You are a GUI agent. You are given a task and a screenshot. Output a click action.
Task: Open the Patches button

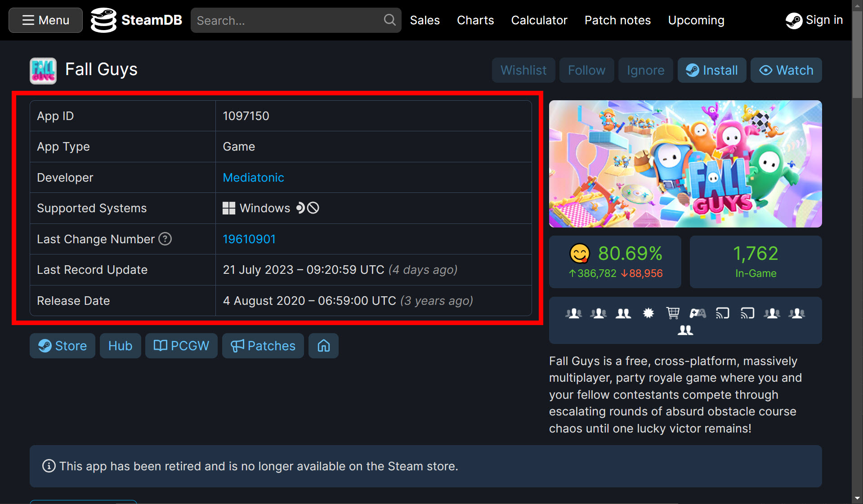click(263, 346)
